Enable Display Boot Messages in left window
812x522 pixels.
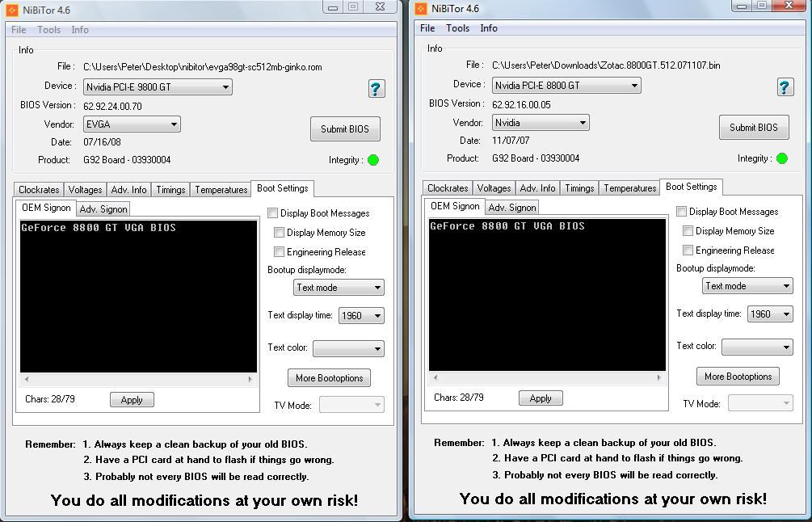pyautogui.click(x=273, y=213)
